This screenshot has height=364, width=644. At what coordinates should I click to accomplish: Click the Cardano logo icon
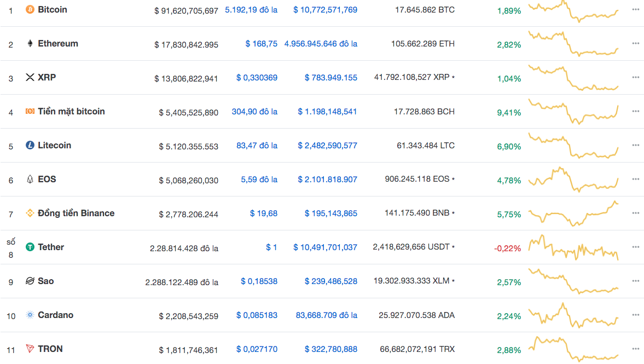pyautogui.click(x=30, y=315)
